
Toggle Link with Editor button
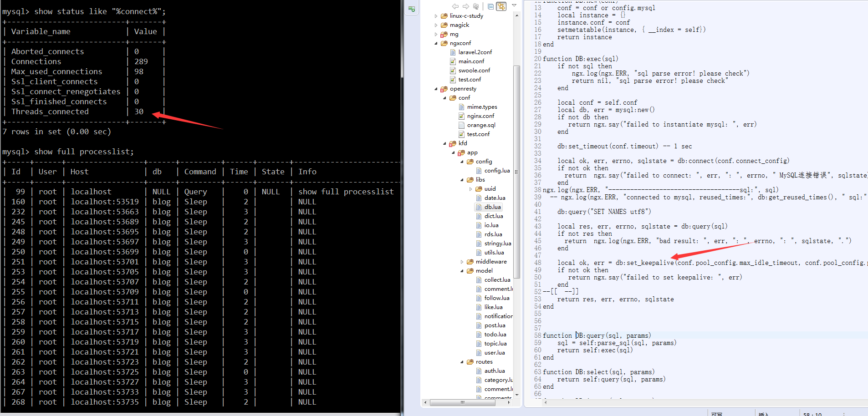[x=501, y=6]
